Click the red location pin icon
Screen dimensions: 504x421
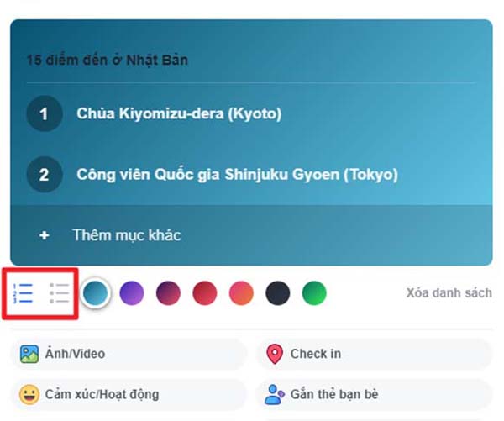click(x=275, y=354)
